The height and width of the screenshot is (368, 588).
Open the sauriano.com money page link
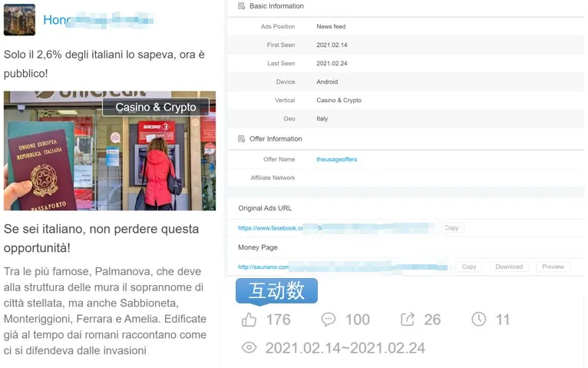click(x=342, y=267)
